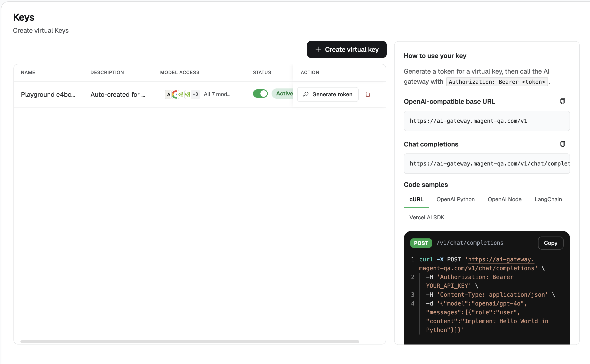Delete the Playground key with trash icon
Image resolution: width=590 pixels, height=364 pixels.
click(x=368, y=94)
